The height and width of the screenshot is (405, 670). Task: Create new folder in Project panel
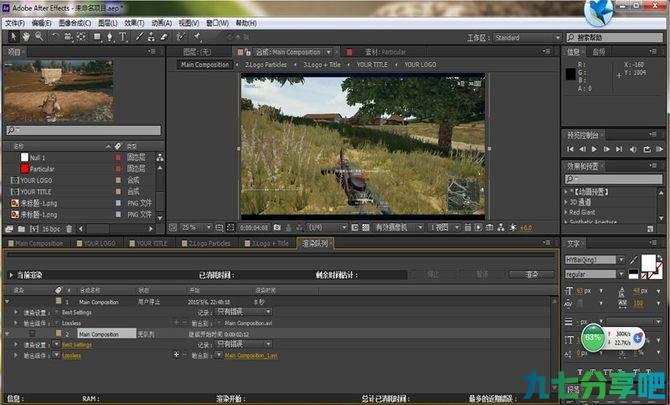pyautogui.click(x=21, y=229)
